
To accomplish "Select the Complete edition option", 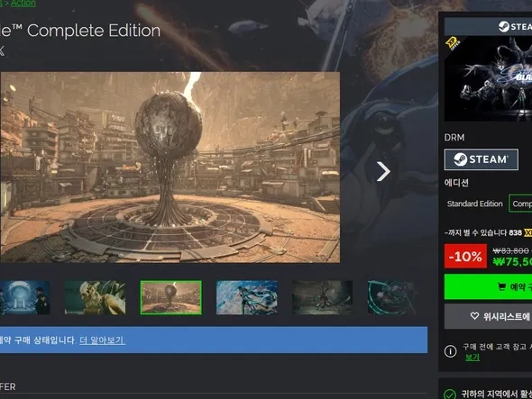I will 520,204.
